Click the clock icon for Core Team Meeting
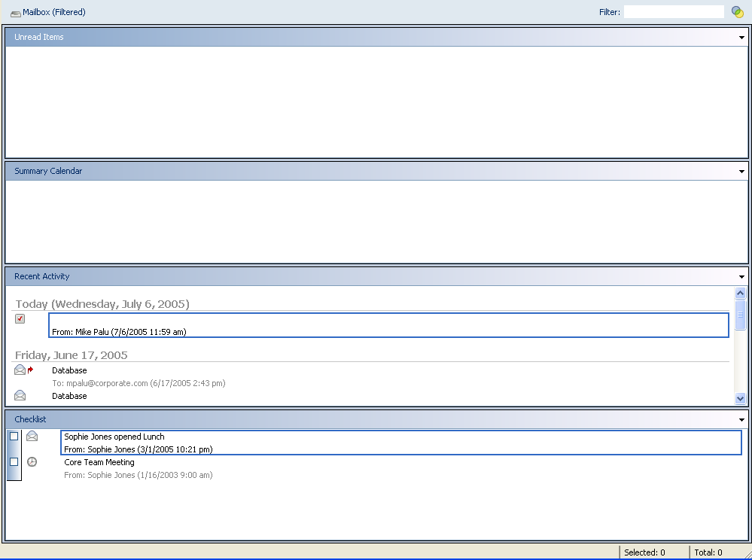The image size is (752, 560). (32, 461)
